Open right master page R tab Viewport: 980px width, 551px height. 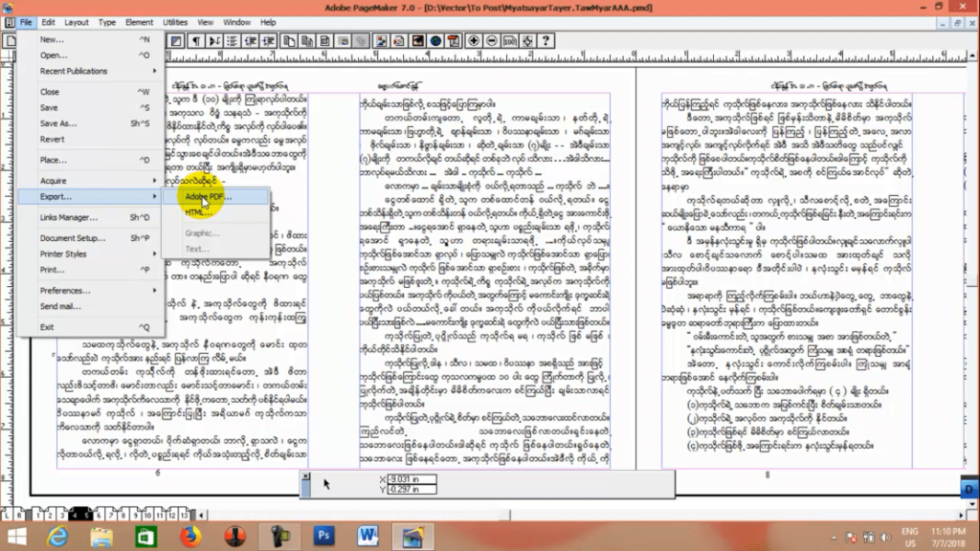click(19, 516)
